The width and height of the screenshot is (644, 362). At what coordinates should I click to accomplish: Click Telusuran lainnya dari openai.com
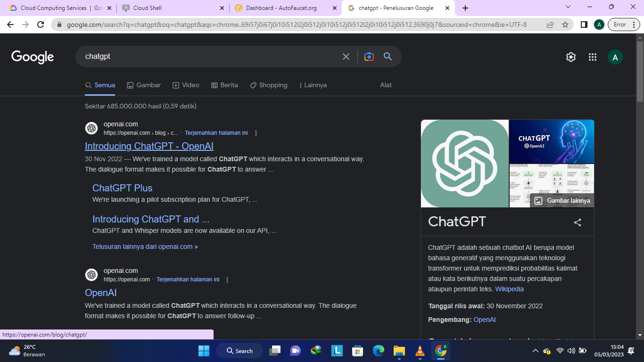pyautogui.click(x=145, y=247)
